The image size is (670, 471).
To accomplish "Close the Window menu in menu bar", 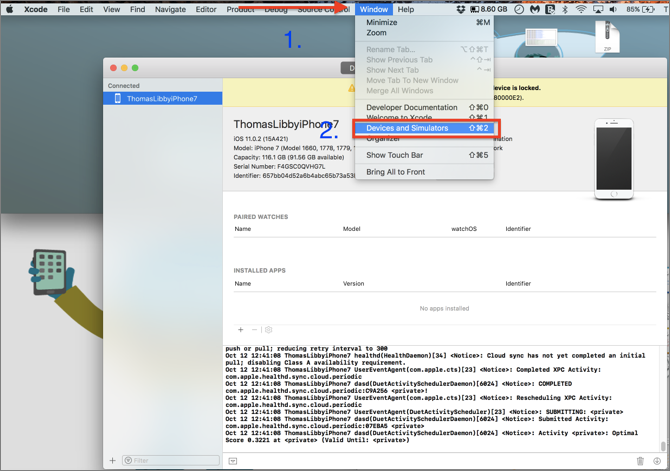I will point(373,9).
